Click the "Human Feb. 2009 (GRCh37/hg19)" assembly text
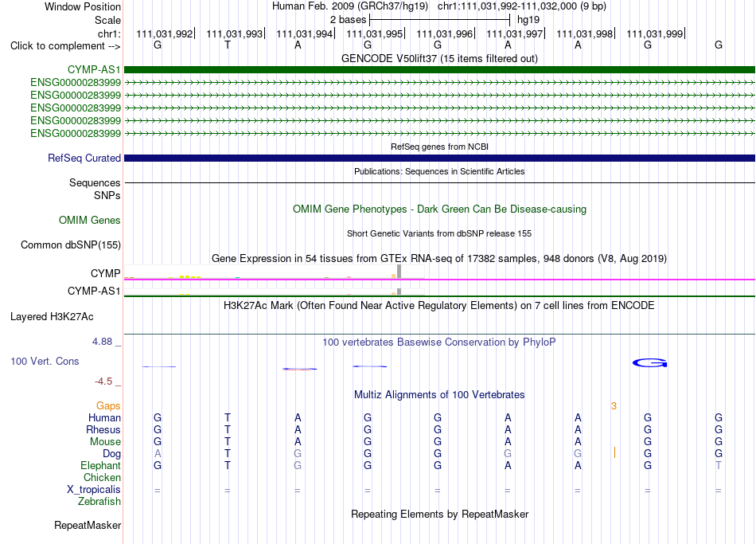The height and width of the screenshot is (544, 756). (x=350, y=6)
